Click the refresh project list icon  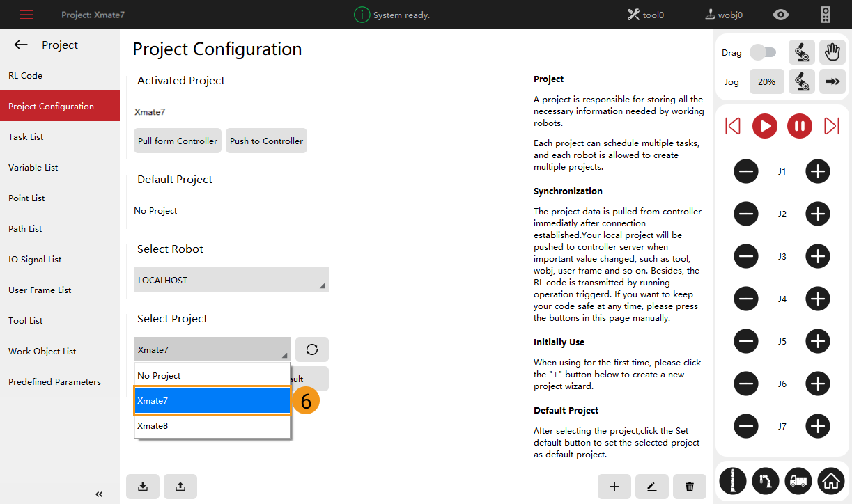coord(311,349)
